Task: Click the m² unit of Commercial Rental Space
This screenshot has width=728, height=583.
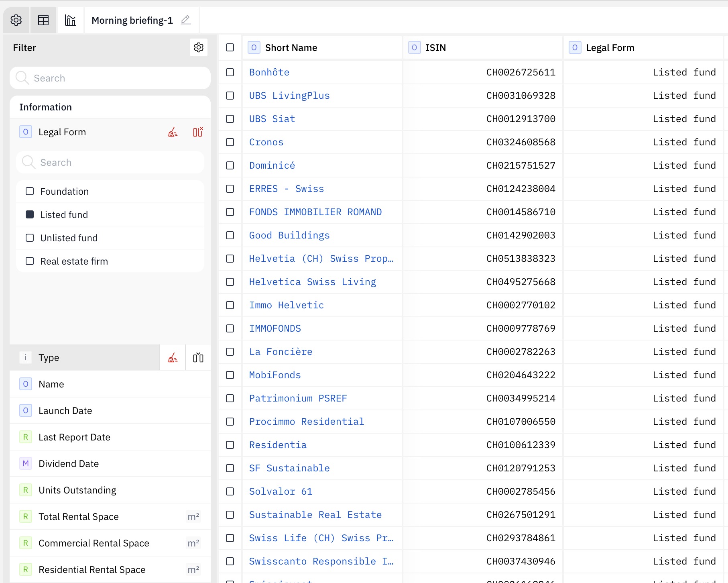Action: 193,543
